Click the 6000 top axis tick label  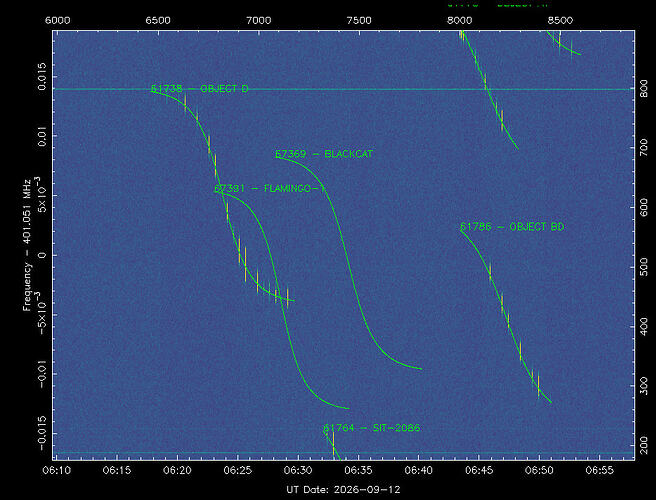click(x=58, y=21)
